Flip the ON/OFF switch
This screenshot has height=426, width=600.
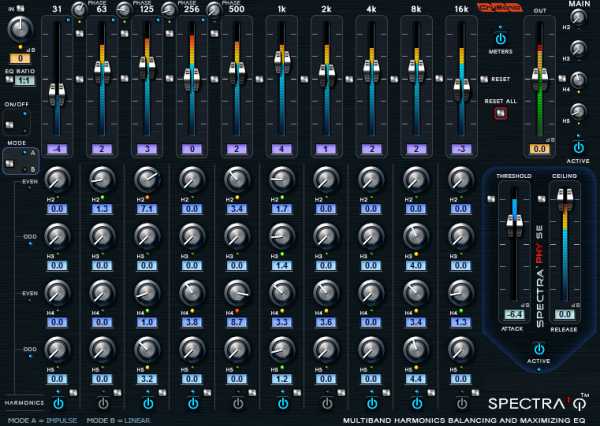pyautogui.click(x=10, y=124)
